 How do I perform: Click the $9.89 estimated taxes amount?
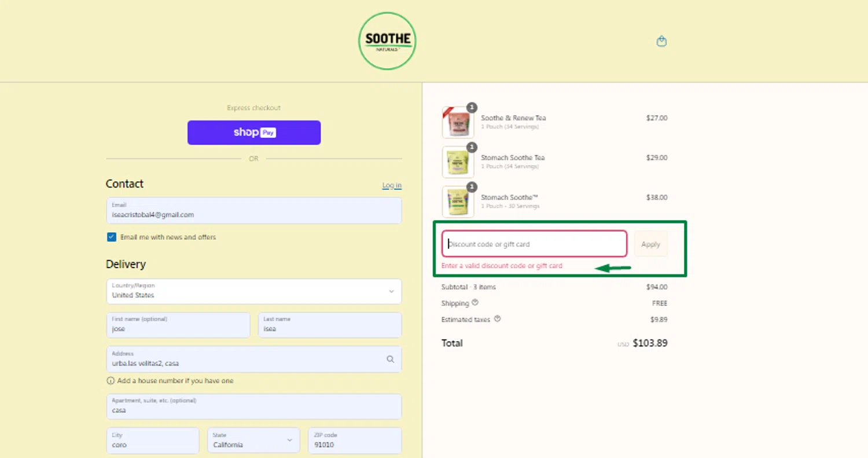(x=659, y=319)
